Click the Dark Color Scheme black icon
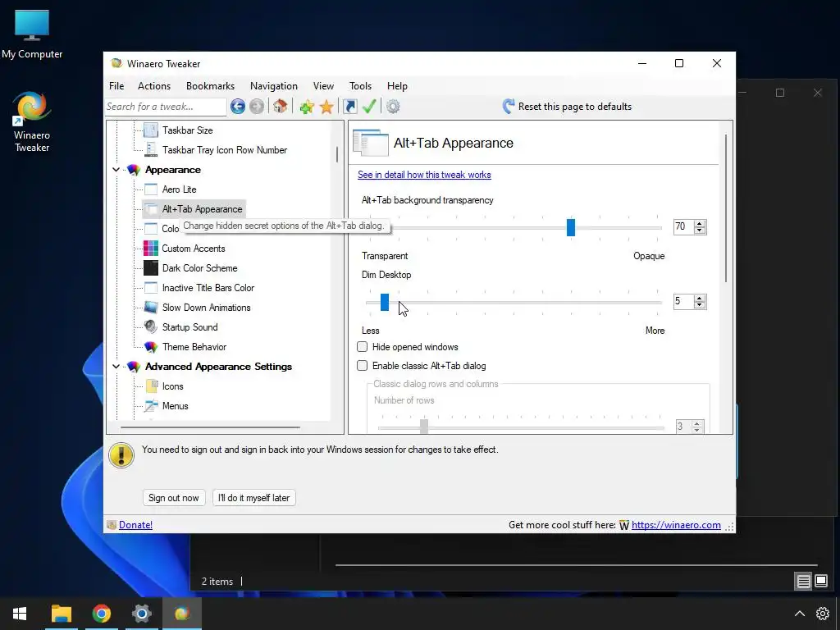 click(151, 268)
